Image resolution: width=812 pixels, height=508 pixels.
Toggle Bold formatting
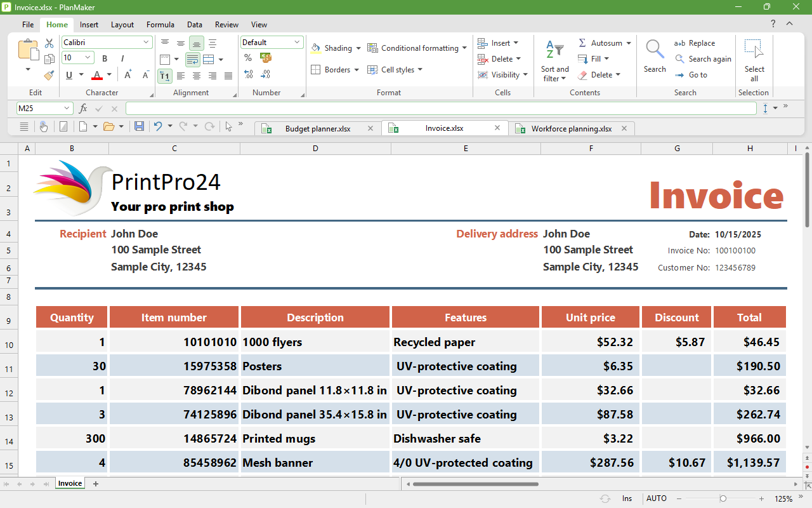[x=105, y=58]
